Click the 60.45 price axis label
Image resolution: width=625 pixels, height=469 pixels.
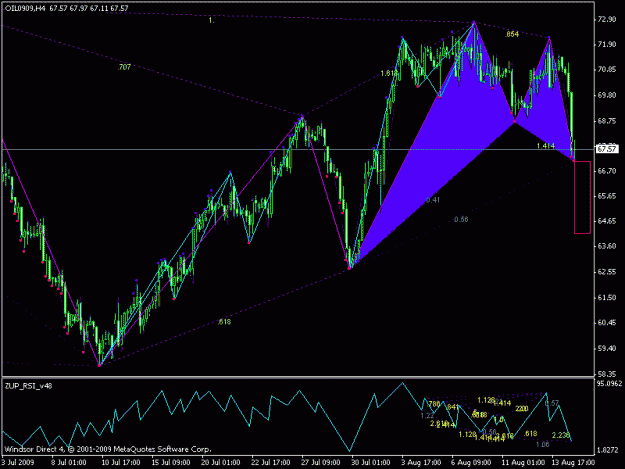tap(607, 323)
